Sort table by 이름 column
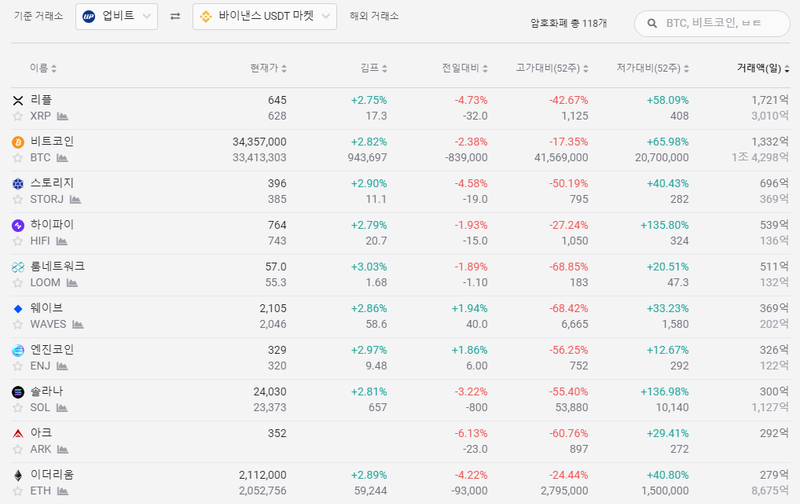This screenshot has width=800, height=504. point(43,68)
